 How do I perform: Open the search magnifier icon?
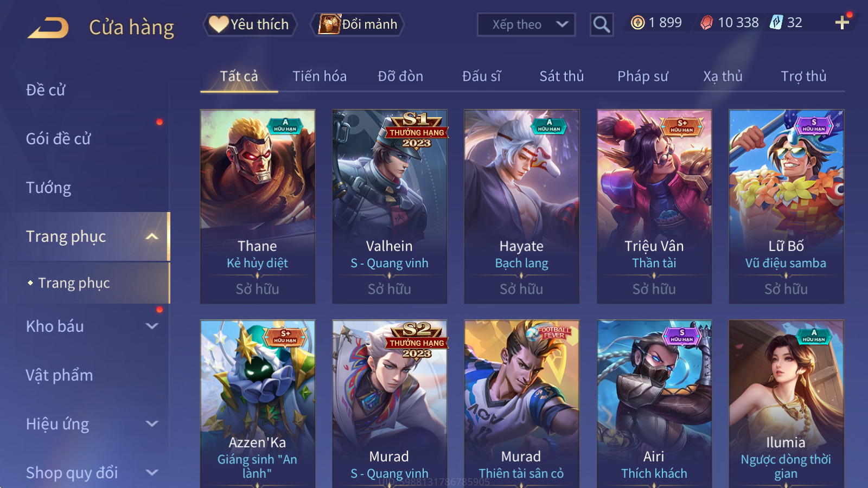coord(602,24)
